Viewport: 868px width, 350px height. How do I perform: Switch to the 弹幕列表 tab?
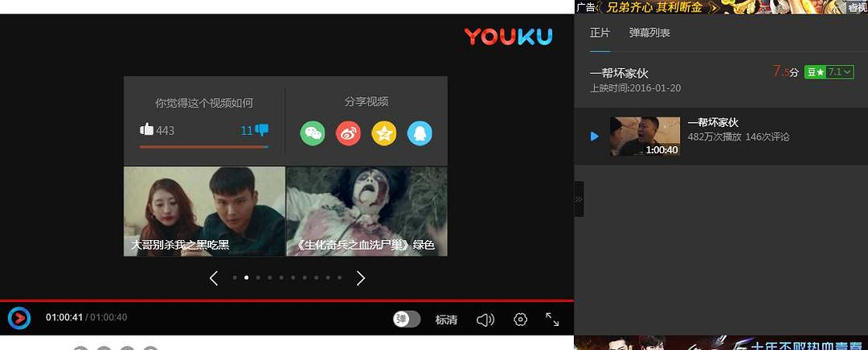(649, 33)
